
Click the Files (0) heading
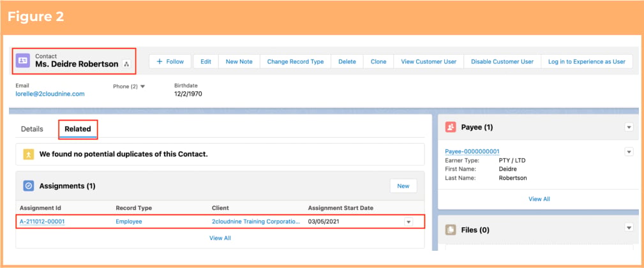point(476,230)
